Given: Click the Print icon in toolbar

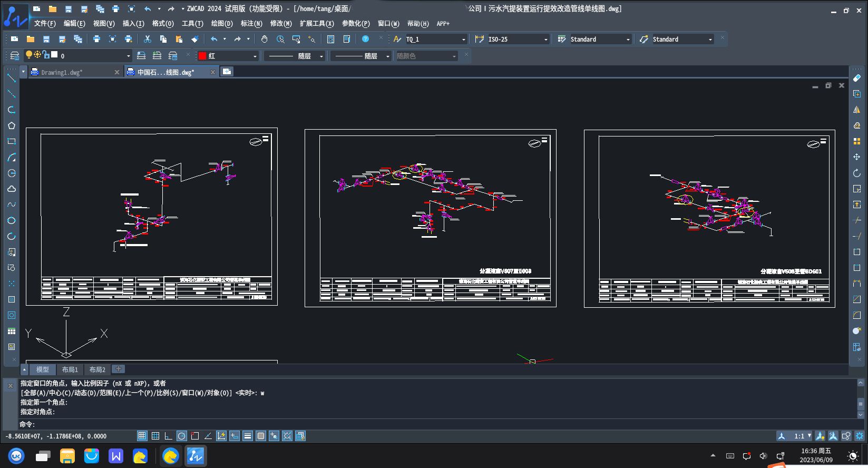Looking at the screenshot, I should 96,39.
